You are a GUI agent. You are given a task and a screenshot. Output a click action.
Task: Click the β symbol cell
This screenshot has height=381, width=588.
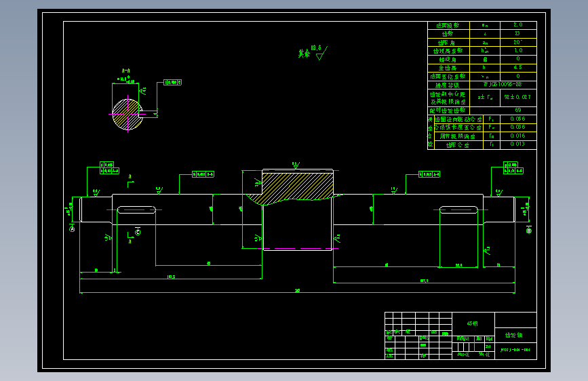tap(485, 59)
